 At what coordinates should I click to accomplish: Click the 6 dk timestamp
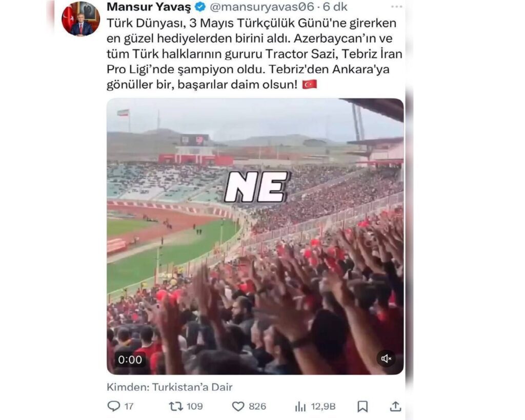[335, 7]
